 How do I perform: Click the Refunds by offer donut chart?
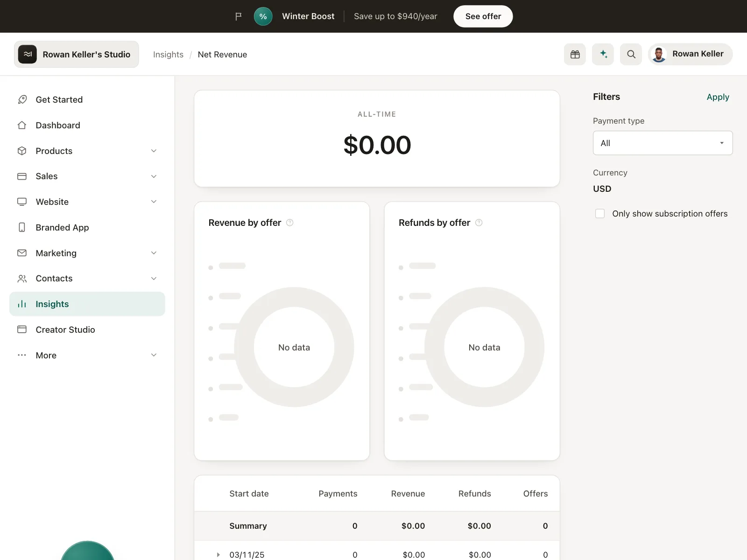coord(484,347)
